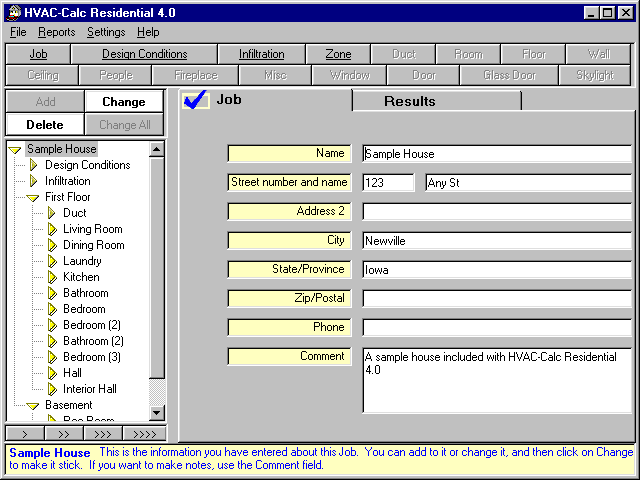Click the State/Province field showing Iowa
The image size is (640, 480).
tap(497, 270)
